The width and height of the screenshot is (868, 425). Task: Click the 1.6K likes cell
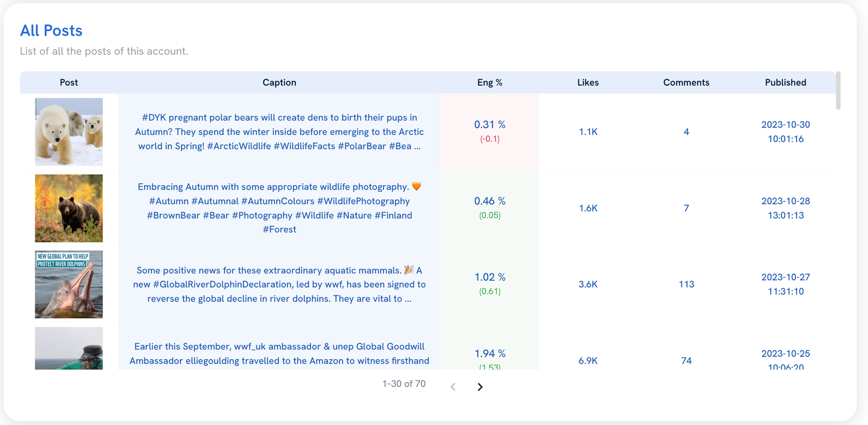coord(588,208)
